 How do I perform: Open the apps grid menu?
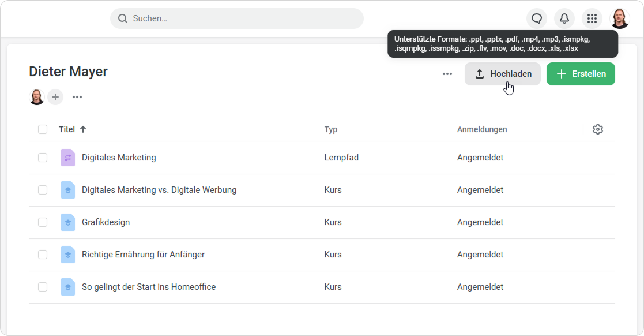coord(592,18)
